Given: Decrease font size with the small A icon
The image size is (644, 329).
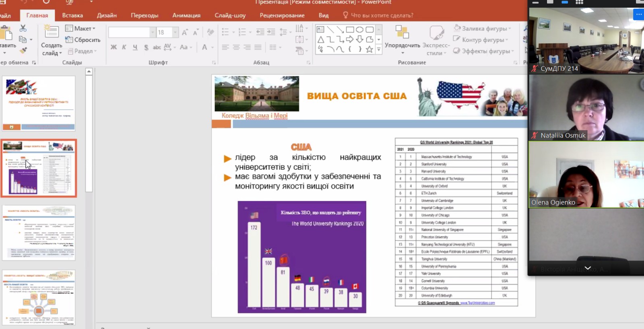Looking at the screenshot, I should point(196,32).
